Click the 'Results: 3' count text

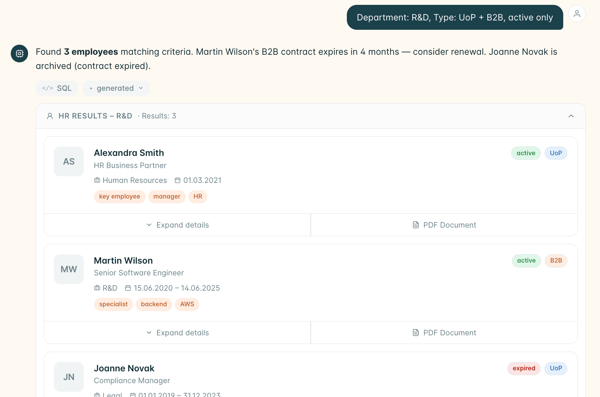coord(159,116)
